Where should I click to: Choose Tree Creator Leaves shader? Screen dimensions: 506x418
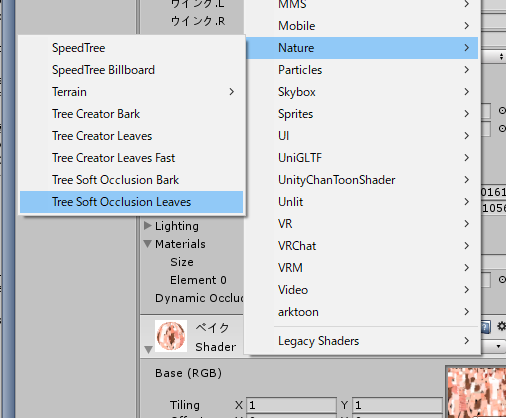pyautogui.click(x=131, y=136)
